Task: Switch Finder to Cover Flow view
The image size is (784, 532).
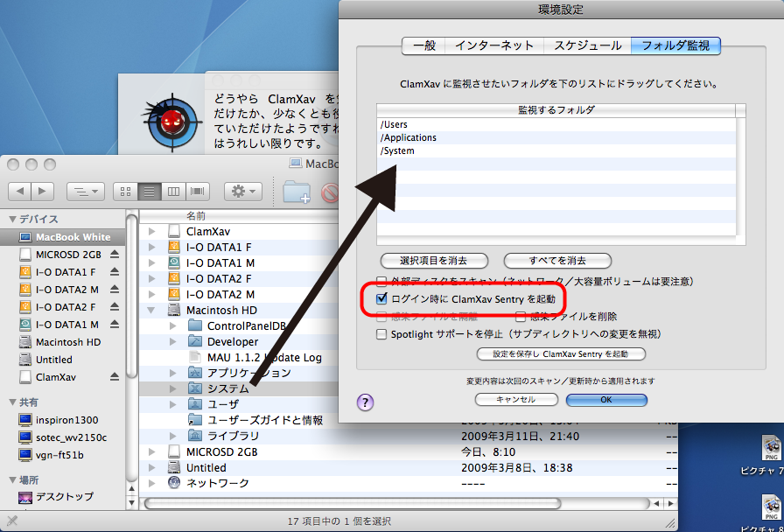Action: 198,191
